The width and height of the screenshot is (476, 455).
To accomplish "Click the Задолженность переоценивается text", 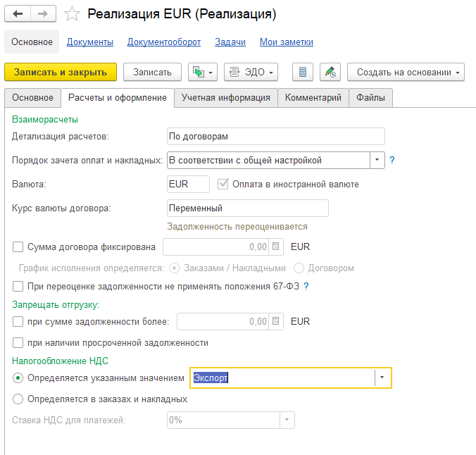I will tap(237, 227).
